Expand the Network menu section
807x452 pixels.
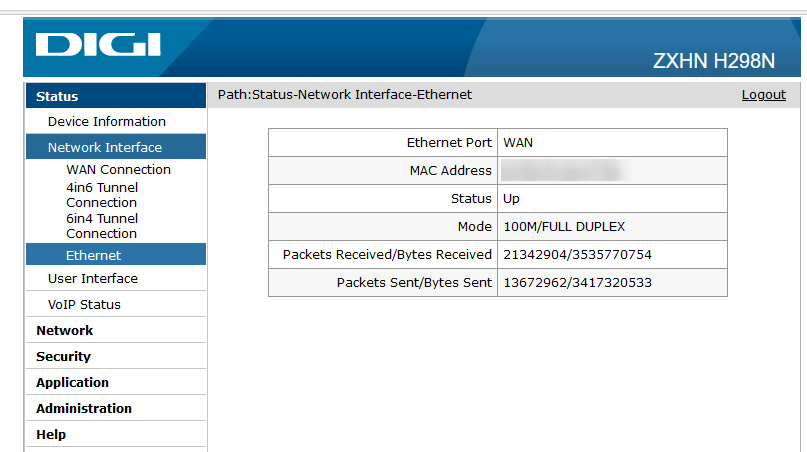tap(64, 331)
